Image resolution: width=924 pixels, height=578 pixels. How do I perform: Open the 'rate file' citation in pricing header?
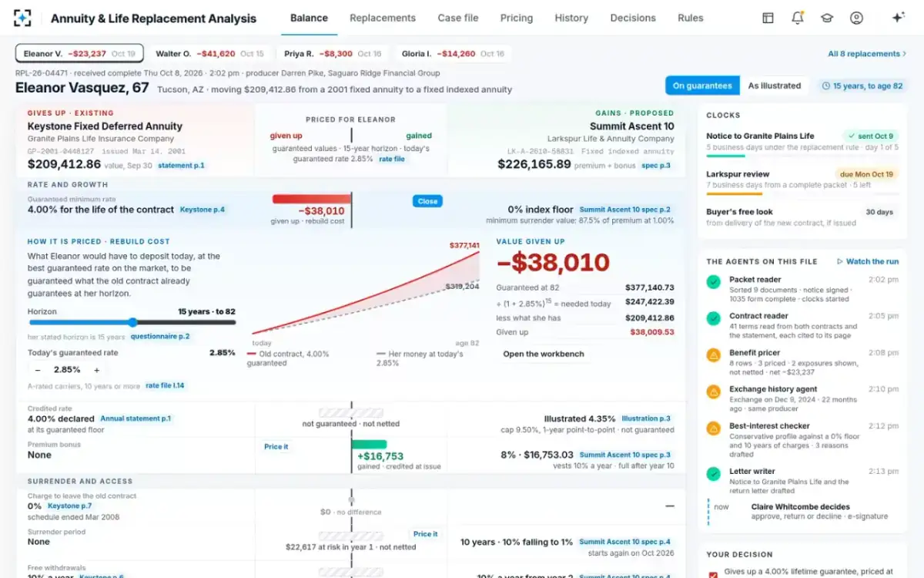pyautogui.click(x=392, y=159)
